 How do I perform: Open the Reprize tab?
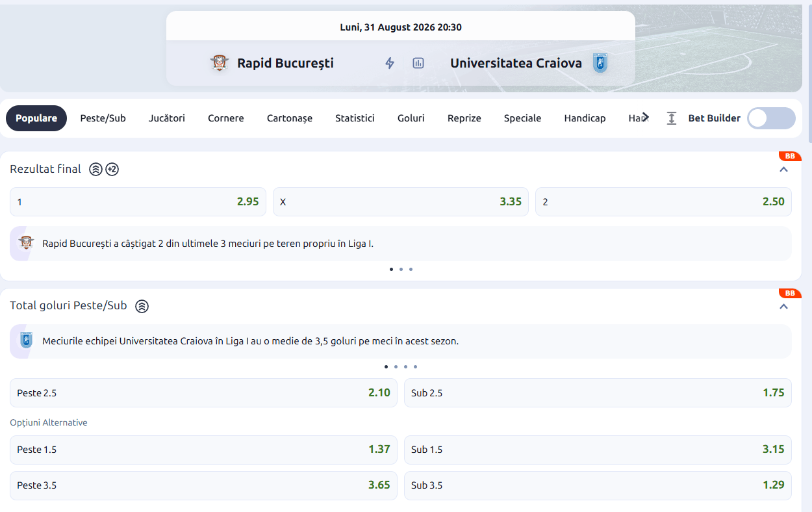click(x=464, y=118)
